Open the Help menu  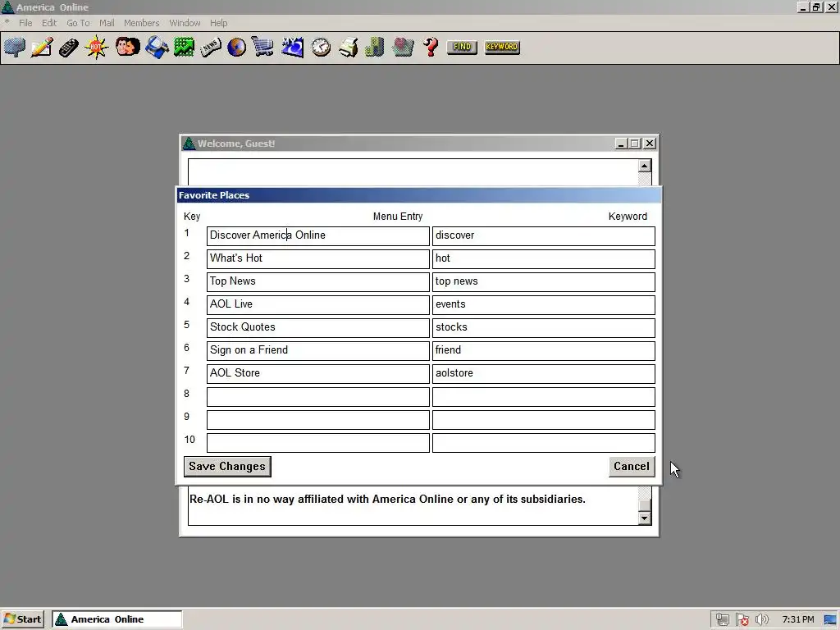[218, 23]
